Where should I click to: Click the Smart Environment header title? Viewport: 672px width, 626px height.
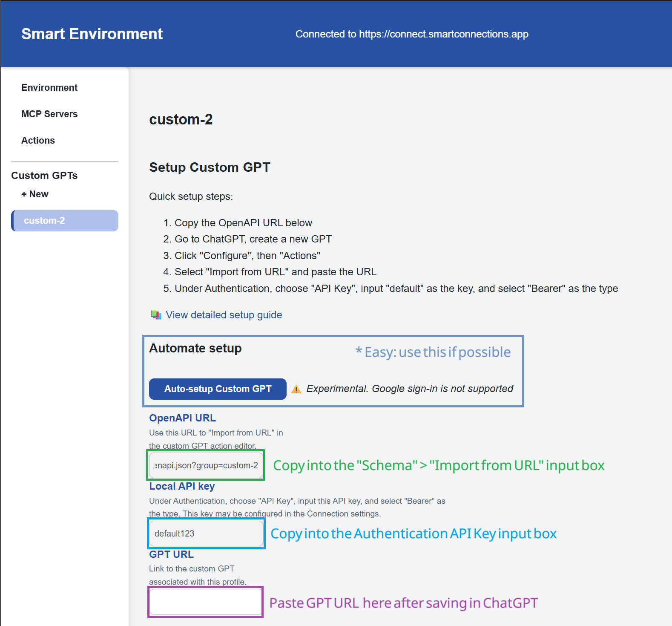(x=92, y=34)
